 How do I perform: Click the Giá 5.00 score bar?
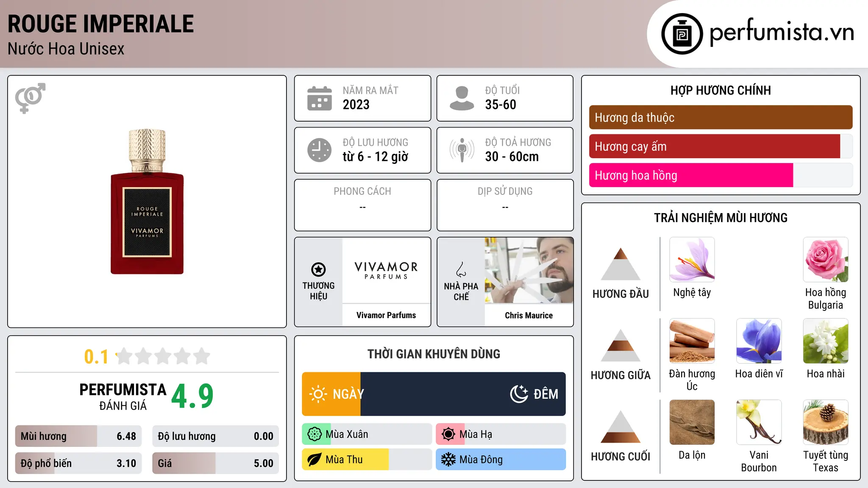216,463
